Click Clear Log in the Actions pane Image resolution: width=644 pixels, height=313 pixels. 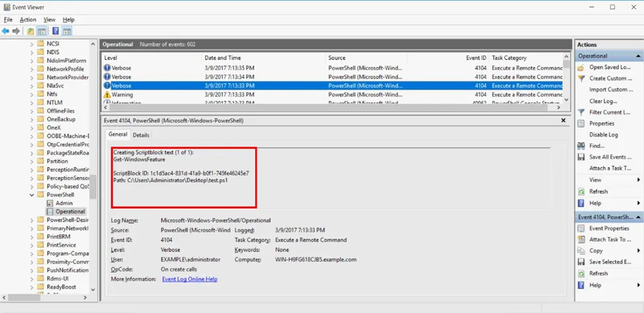coord(603,101)
